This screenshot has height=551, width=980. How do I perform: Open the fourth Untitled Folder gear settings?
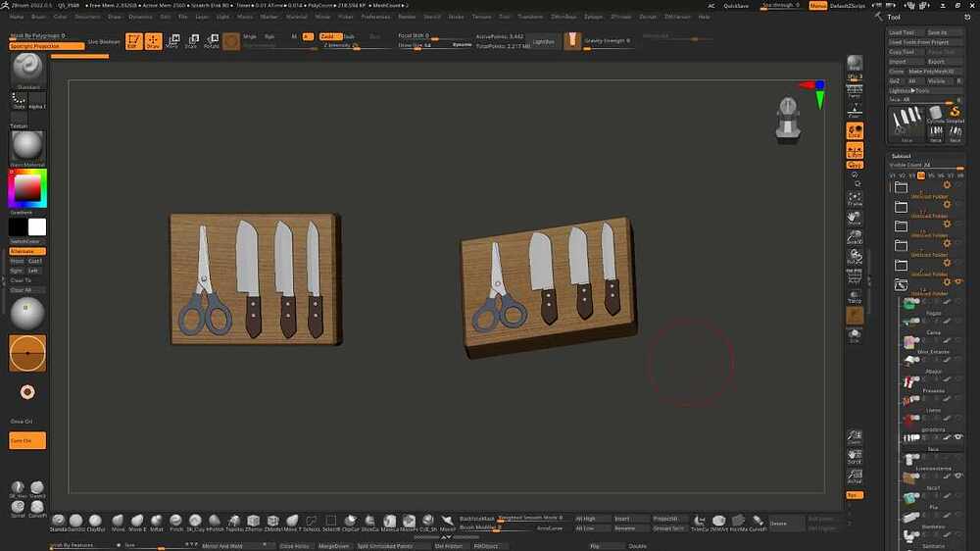(x=947, y=243)
